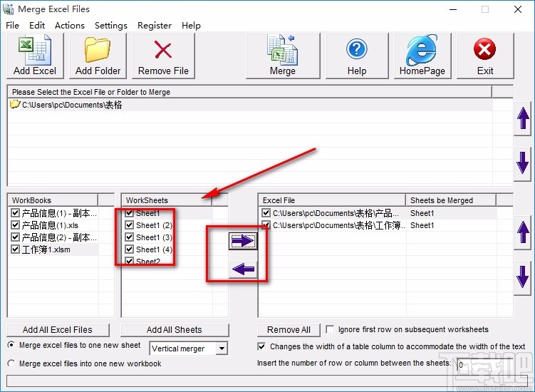
Task: Open the Edit menu
Action: click(x=37, y=25)
